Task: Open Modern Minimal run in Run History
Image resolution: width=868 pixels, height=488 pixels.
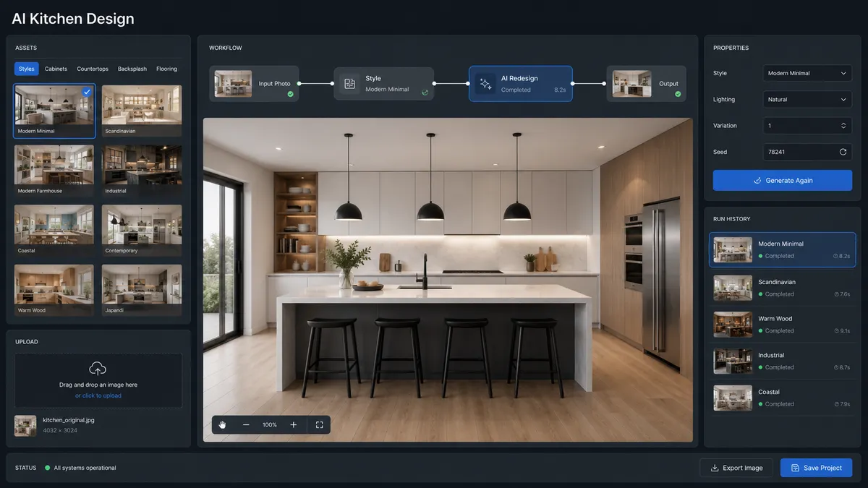Action: 783,249
